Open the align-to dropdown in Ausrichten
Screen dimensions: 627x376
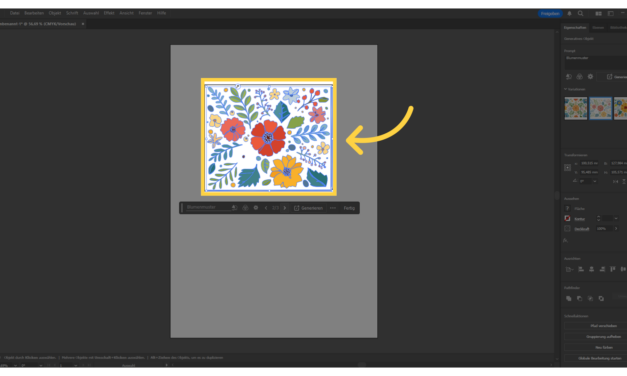click(x=569, y=270)
